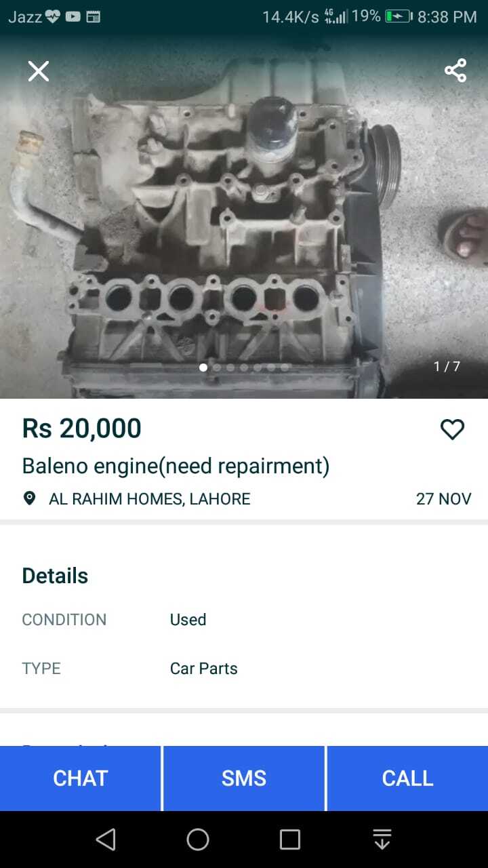
Task: Toggle the favorite heart icon
Action: (x=452, y=429)
